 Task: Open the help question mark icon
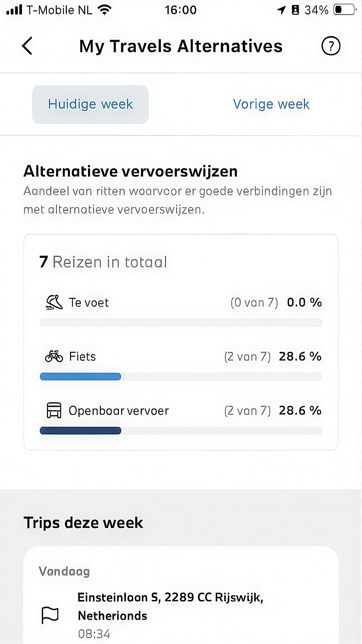click(x=331, y=46)
